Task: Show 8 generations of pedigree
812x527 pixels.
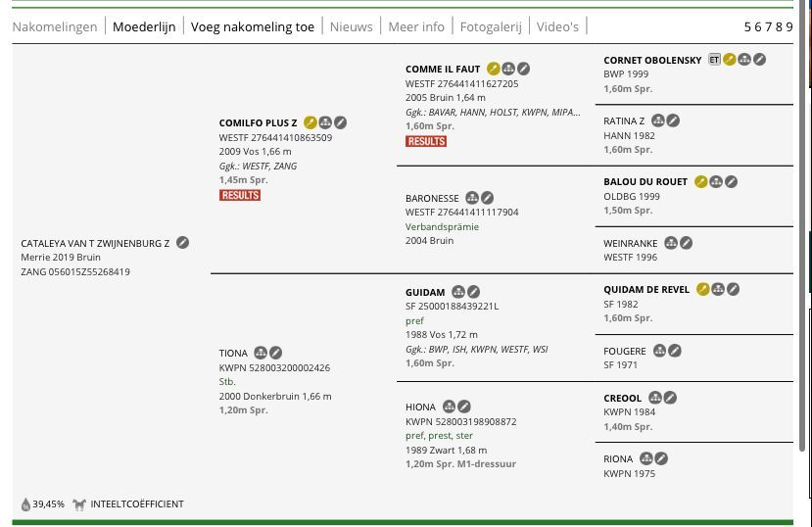Action: (779, 26)
